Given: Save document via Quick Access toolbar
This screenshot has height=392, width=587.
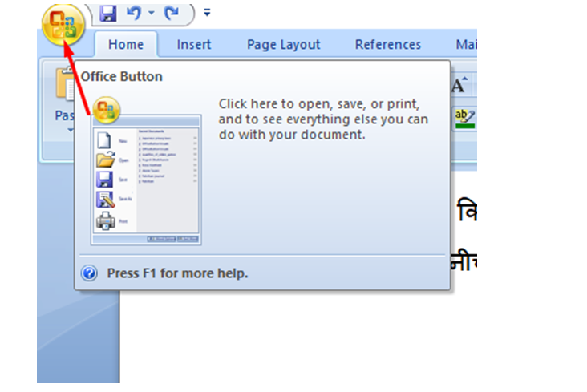Looking at the screenshot, I should [x=108, y=14].
